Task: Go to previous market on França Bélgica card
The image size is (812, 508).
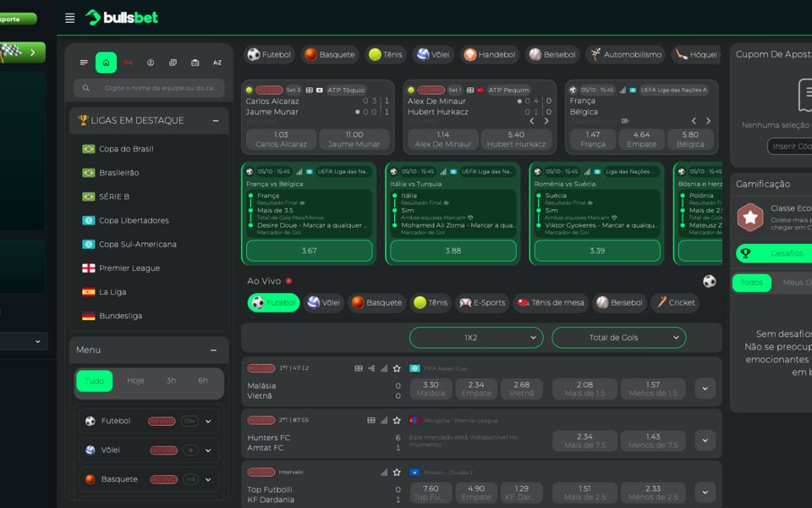Action: [694, 121]
